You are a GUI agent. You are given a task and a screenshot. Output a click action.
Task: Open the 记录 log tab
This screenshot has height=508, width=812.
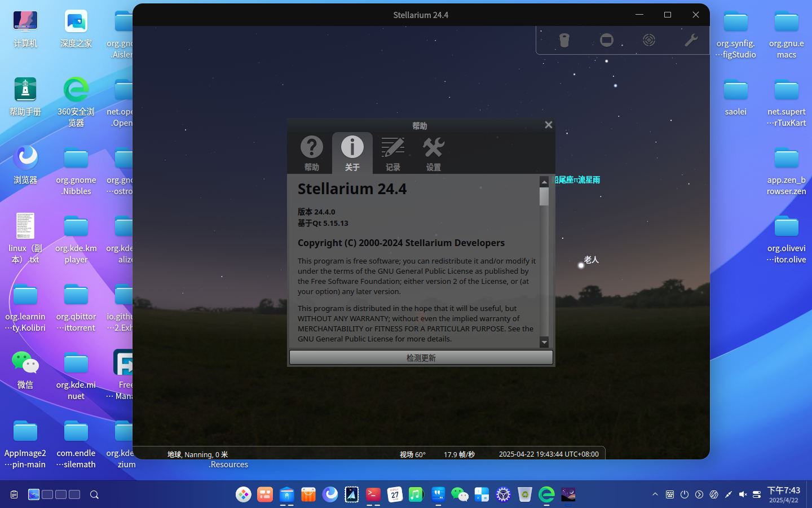pyautogui.click(x=392, y=153)
